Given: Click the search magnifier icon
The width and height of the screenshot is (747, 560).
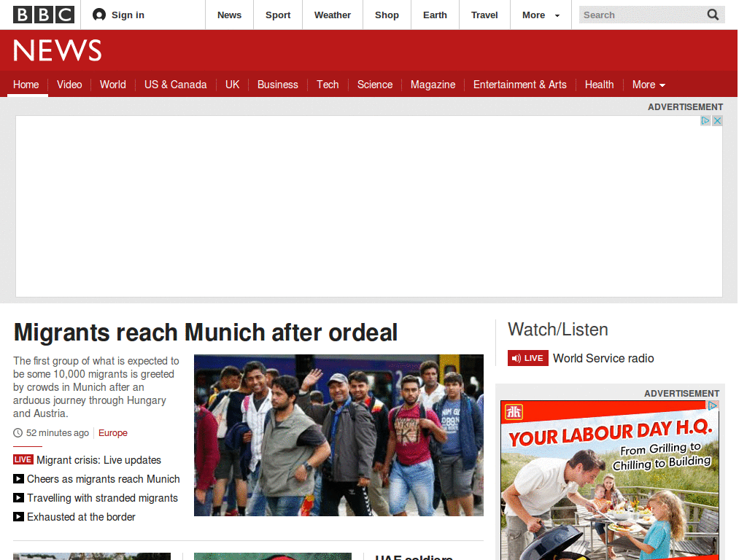Looking at the screenshot, I should pos(713,15).
